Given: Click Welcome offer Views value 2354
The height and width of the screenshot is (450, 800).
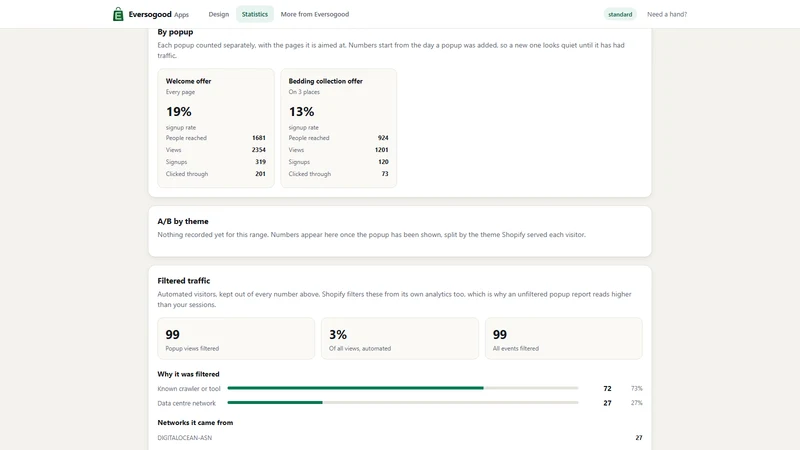Looking at the screenshot, I should 259,150.
